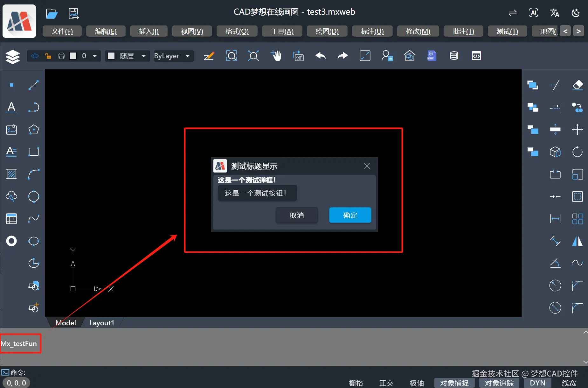Open the 标注(U) menu
Image resolution: width=588 pixels, height=388 pixels.
point(372,31)
